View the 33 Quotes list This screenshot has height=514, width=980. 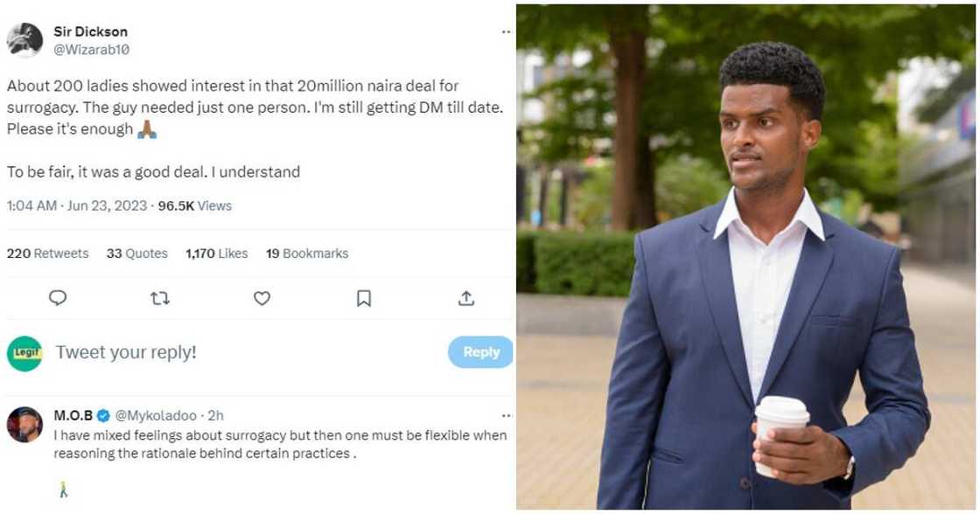pyautogui.click(x=136, y=254)
